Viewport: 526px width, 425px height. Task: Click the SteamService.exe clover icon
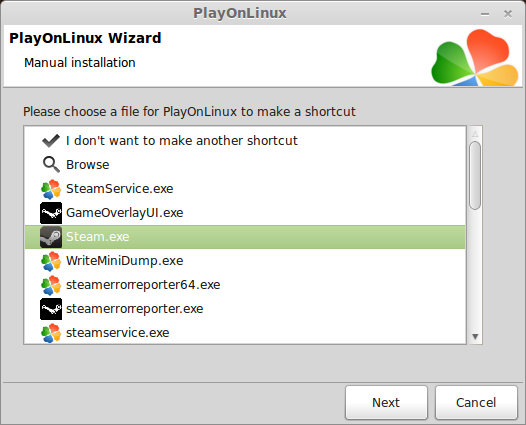tap(51, 189)
